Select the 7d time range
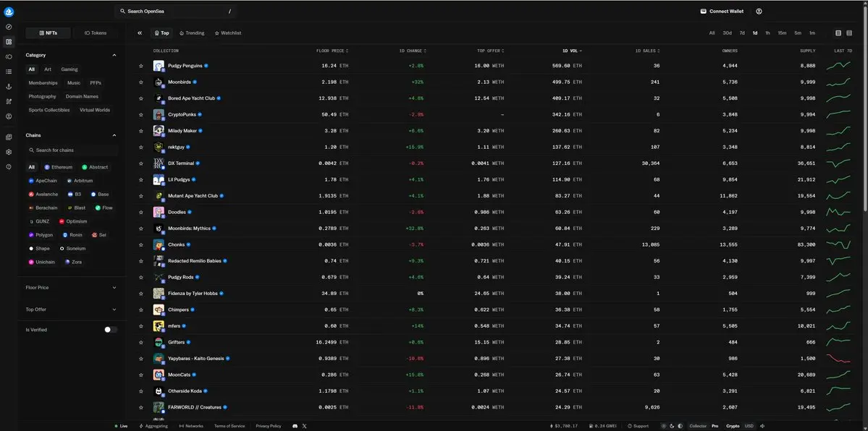Viewport: 868px width, 431px height. (742, 33)
